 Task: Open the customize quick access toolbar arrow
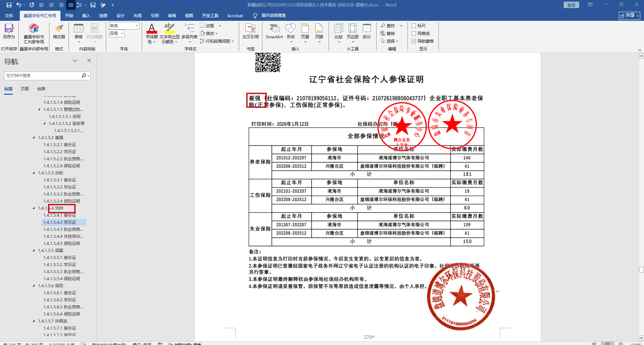pyautogui.click(x=113, y=5)
